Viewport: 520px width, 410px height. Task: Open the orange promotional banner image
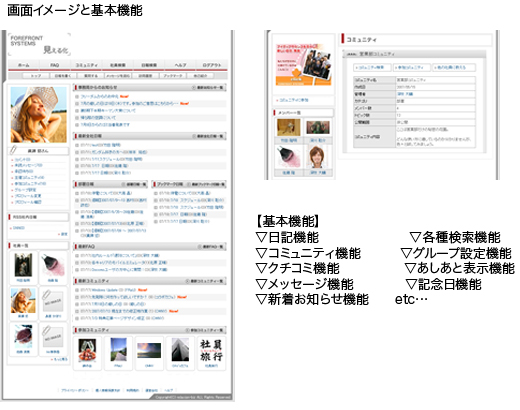click(x=304, y=65)
